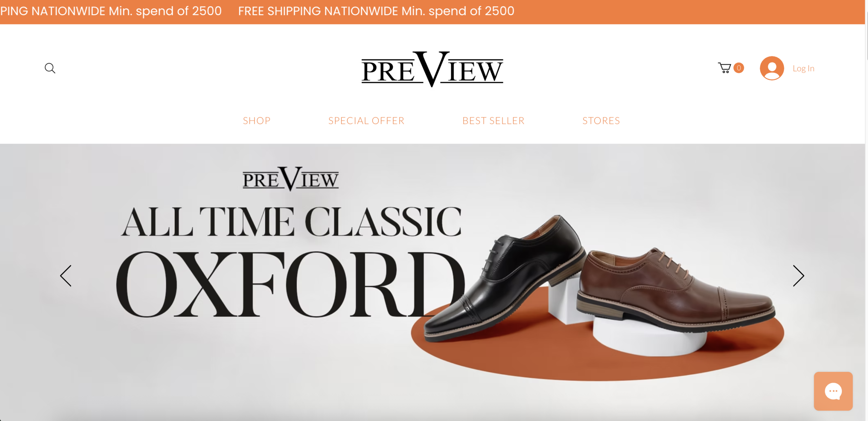Click the Preview logo on hero banner
Screen dimensions: 868x421
291,179
